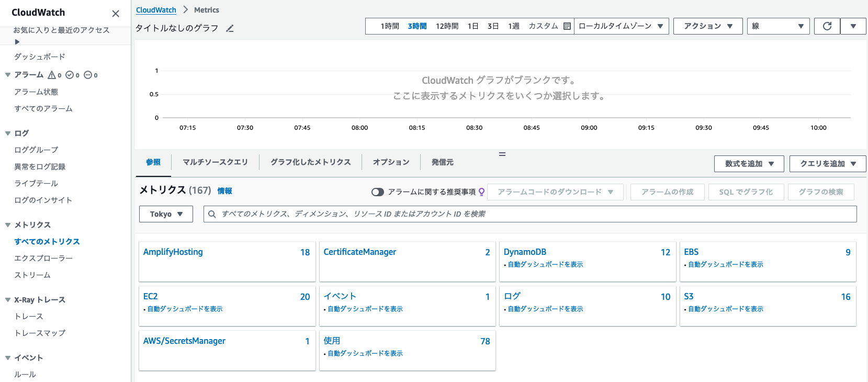
Task: Select the 12時間 time range
Action: (x=447, y=26)
